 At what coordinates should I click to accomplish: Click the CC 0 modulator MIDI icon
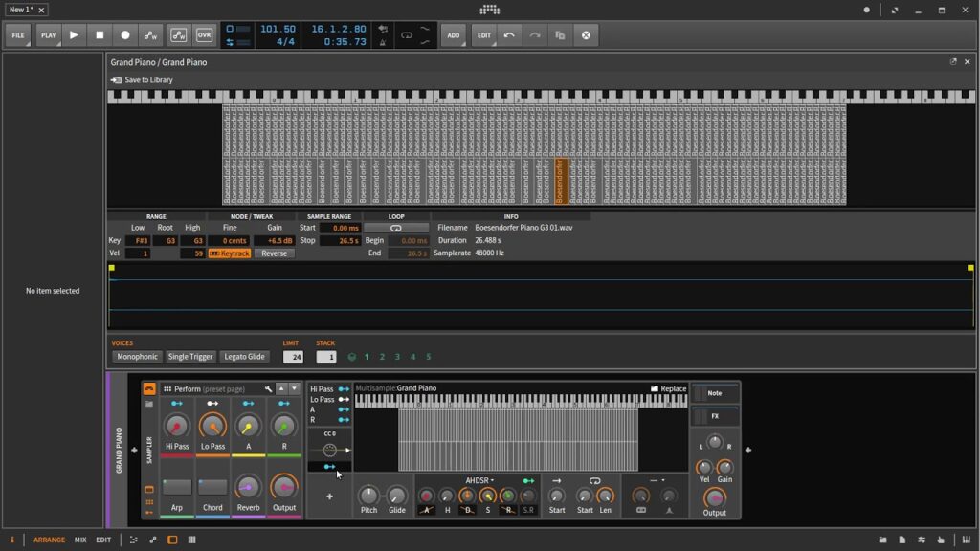coord(330,450)
